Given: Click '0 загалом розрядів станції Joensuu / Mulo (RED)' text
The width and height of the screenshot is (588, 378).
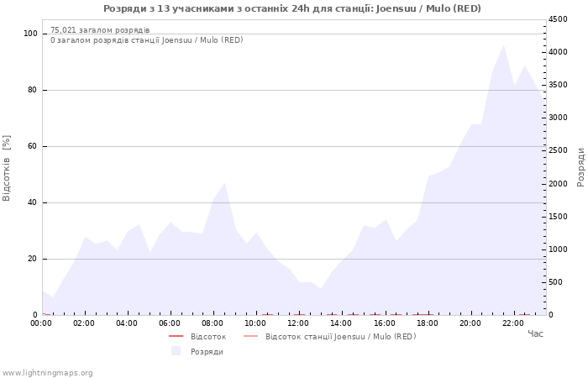Looking at the screenshot, I should click(147, 40).
